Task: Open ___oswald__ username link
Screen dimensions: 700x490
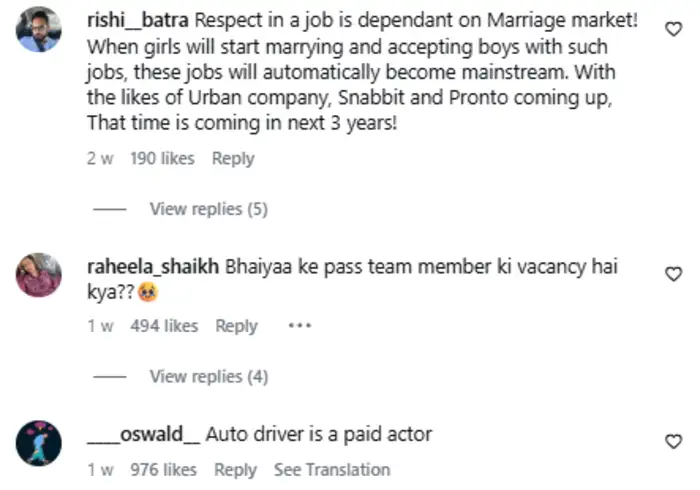Action: tap(144, 435)
